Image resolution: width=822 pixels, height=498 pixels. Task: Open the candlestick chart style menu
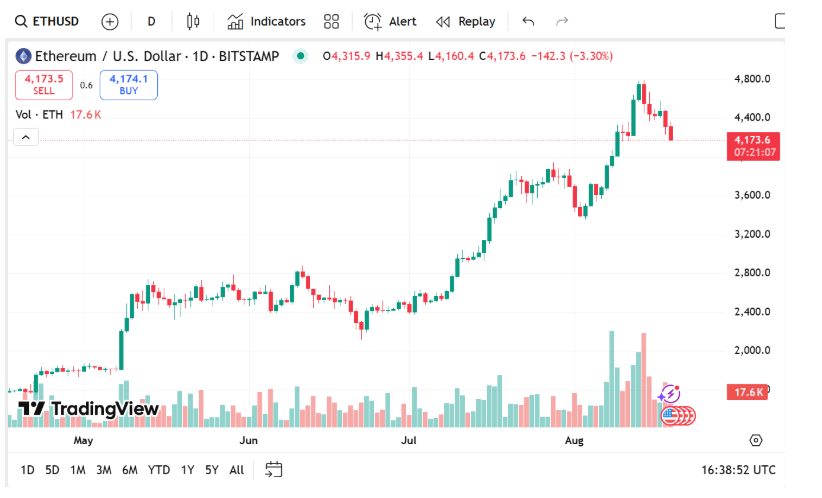pyautogui.click(x=193, y=21)
